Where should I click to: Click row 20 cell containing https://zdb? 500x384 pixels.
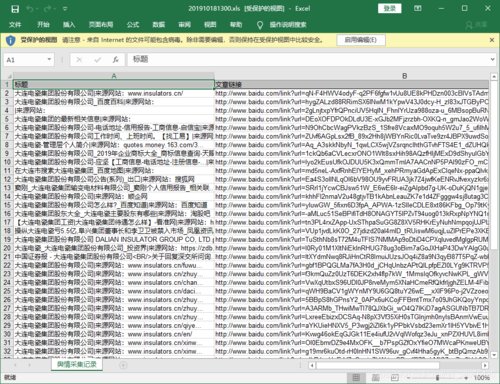click(114, 248)
